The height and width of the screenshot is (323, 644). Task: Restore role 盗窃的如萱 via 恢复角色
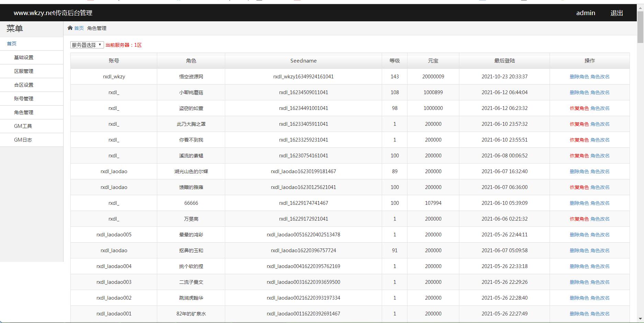[579, 108]
